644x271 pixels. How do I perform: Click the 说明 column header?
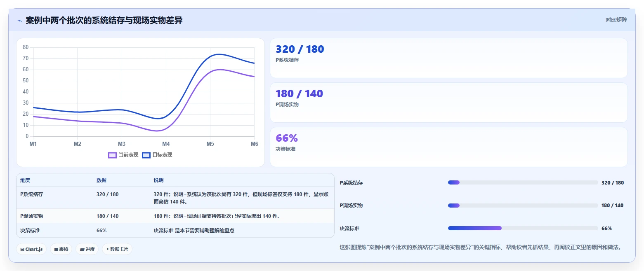158,180
